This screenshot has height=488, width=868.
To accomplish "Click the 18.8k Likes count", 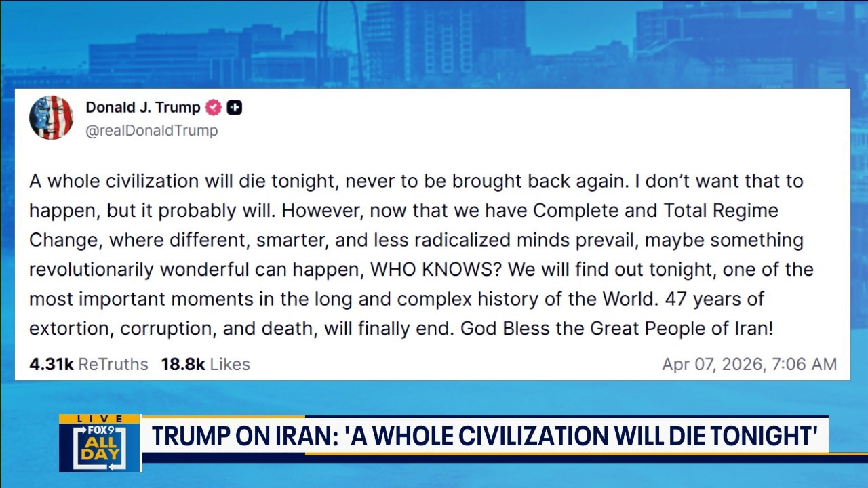I will 205,364.
